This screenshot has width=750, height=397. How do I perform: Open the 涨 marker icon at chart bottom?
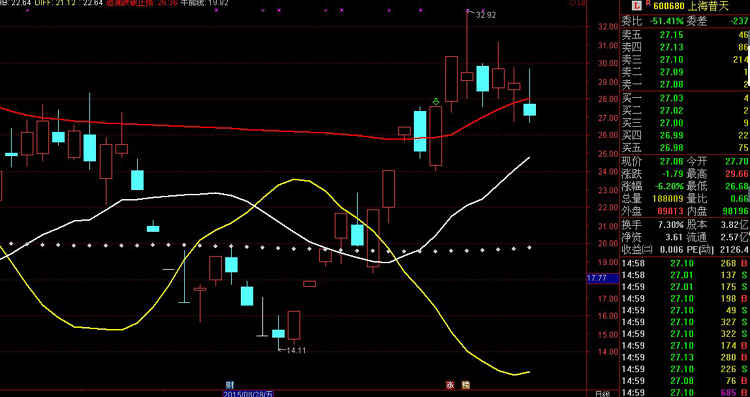[450, 385]
